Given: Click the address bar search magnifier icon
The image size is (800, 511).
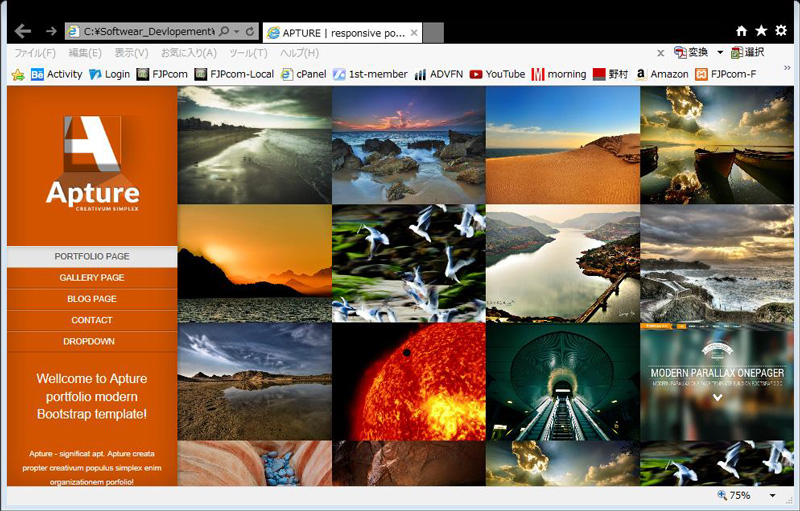Looking at the screenshot, I should point(224,32).
